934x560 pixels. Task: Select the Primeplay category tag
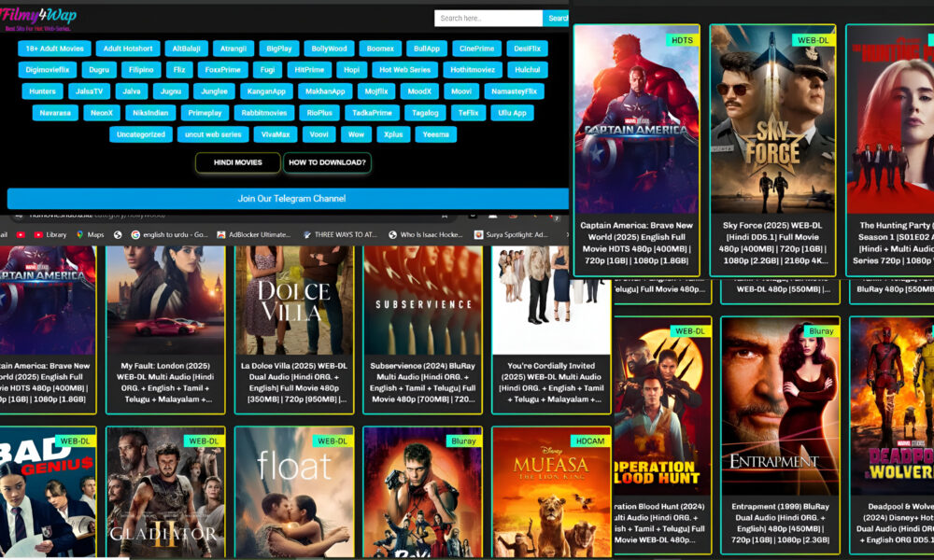point(205,113)
